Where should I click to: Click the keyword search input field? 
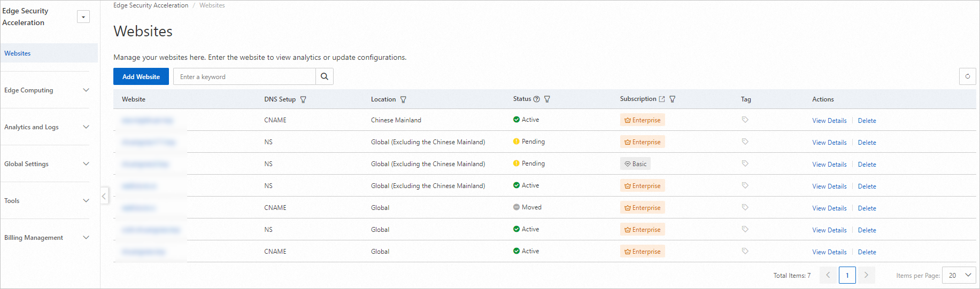(x=245, y=76)
